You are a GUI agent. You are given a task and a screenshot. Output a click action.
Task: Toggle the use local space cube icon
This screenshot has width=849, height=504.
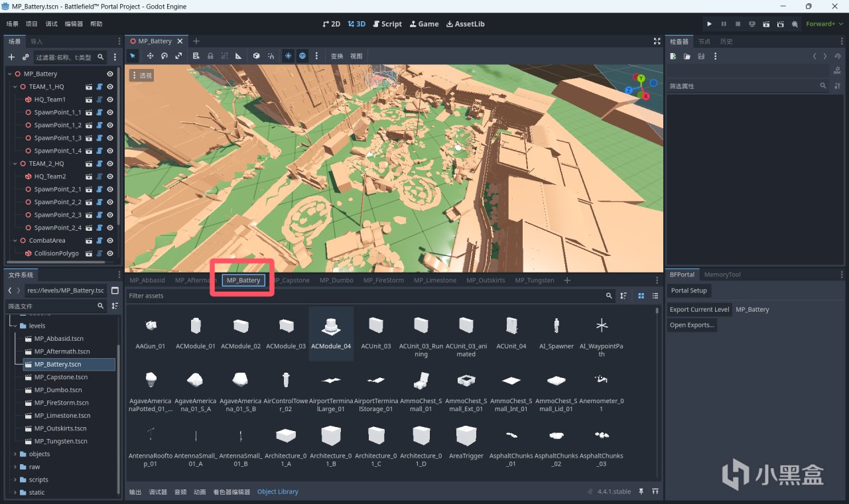point(256,56)
